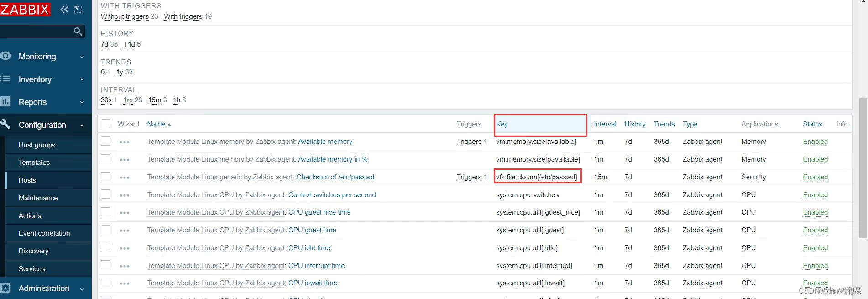
Task: Open Actions in Configuration menu
Action: click(x=30, y=215)
